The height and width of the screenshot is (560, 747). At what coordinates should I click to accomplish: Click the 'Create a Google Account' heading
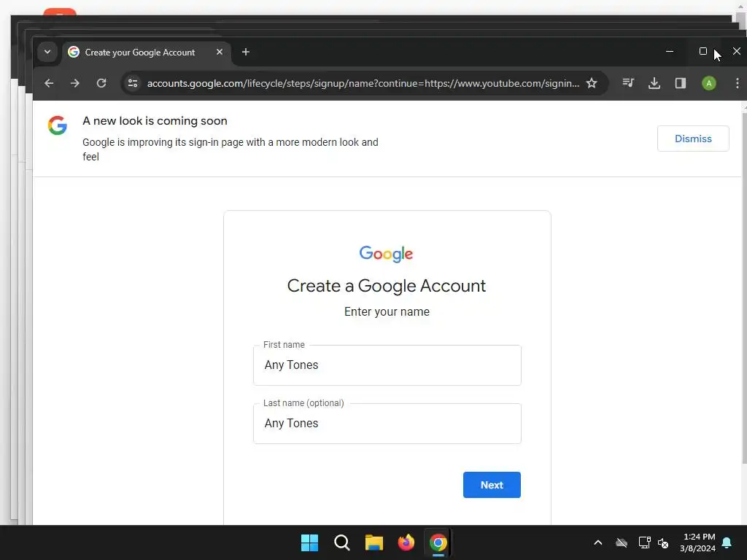(387, 286)
